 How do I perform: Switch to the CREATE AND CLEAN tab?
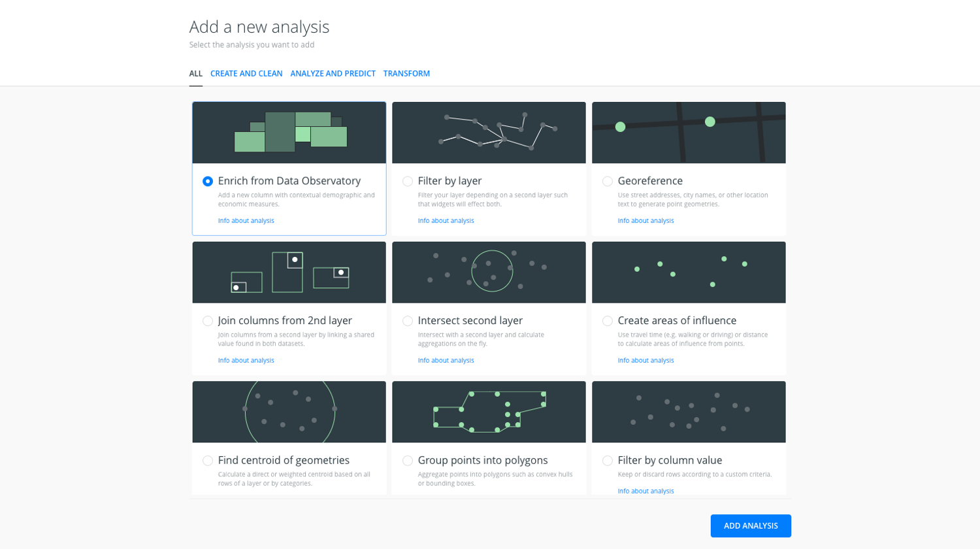coord(246,73)
